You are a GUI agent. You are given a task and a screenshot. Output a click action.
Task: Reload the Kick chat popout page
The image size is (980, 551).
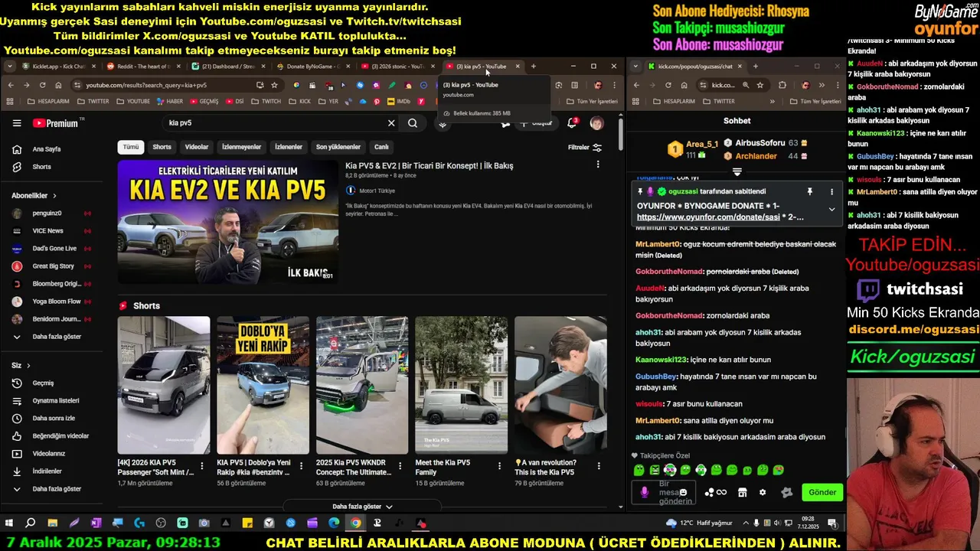(668, 85)
